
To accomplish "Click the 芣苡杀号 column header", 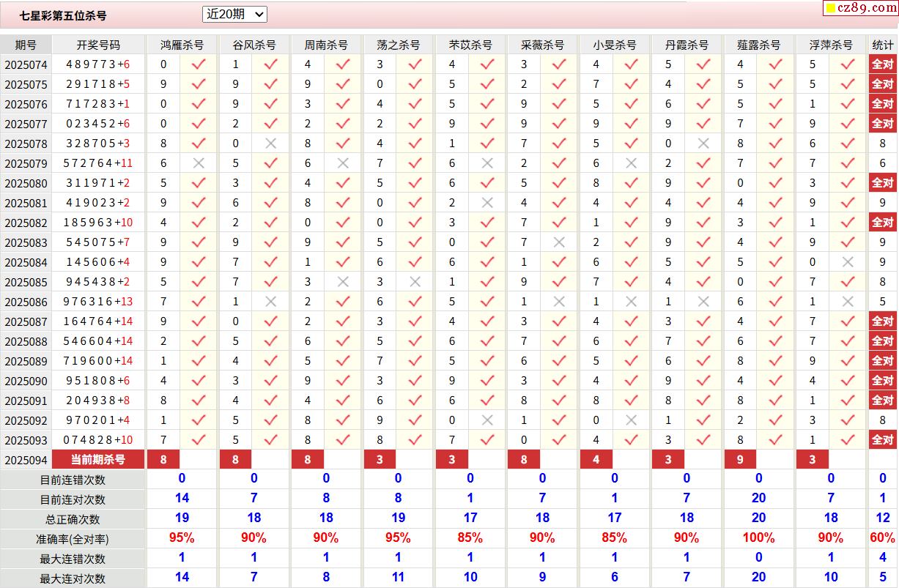I will [470, 45].
